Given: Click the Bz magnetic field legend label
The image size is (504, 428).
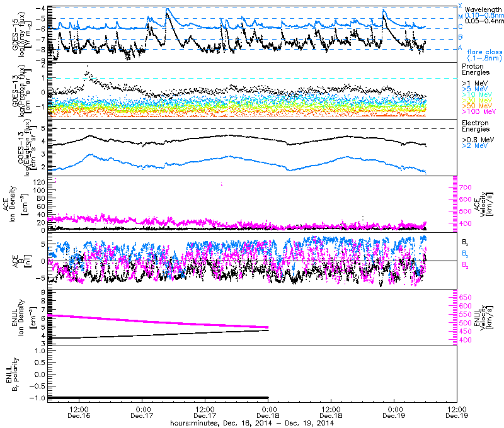Looking at the screenshot, I should [x=465, y=265].
